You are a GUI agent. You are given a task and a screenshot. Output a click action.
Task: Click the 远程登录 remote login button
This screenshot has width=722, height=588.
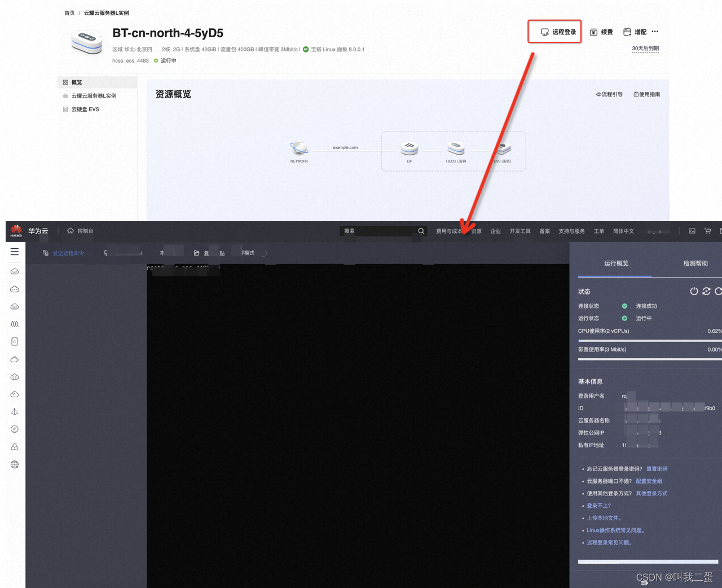point(558,32)
